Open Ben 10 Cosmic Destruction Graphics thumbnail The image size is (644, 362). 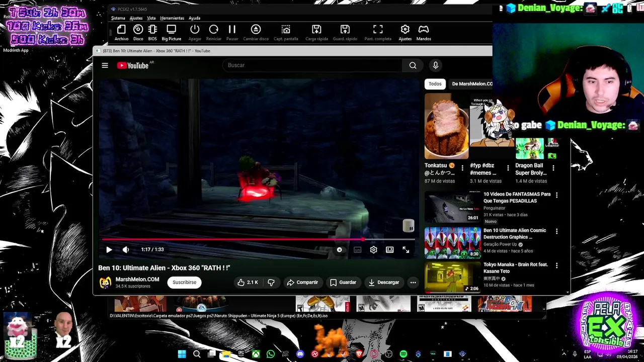tap(453, 243)
